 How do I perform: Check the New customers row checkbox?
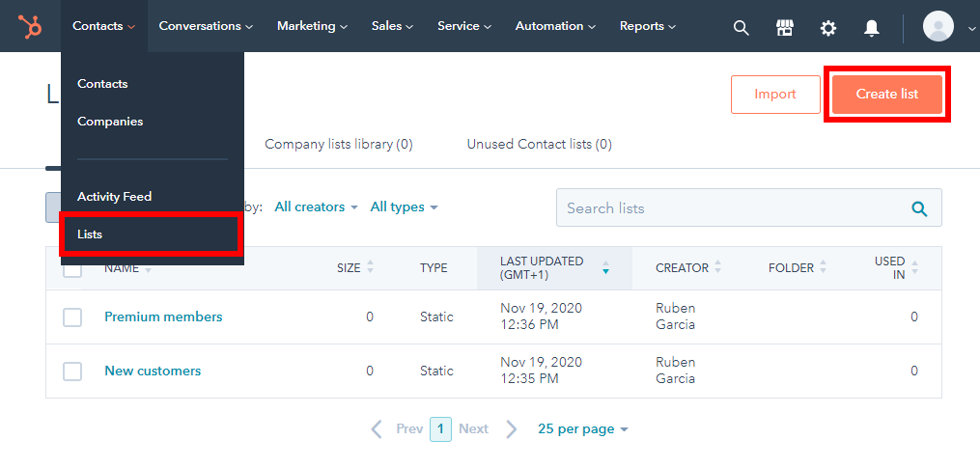tap(72, 372)
